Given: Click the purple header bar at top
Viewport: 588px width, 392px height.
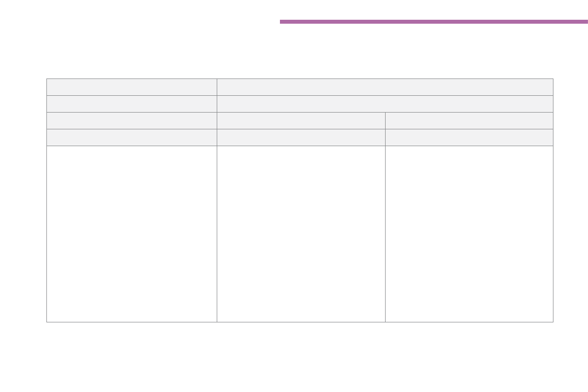Looking at the screenshot, I should click(433, 22).
